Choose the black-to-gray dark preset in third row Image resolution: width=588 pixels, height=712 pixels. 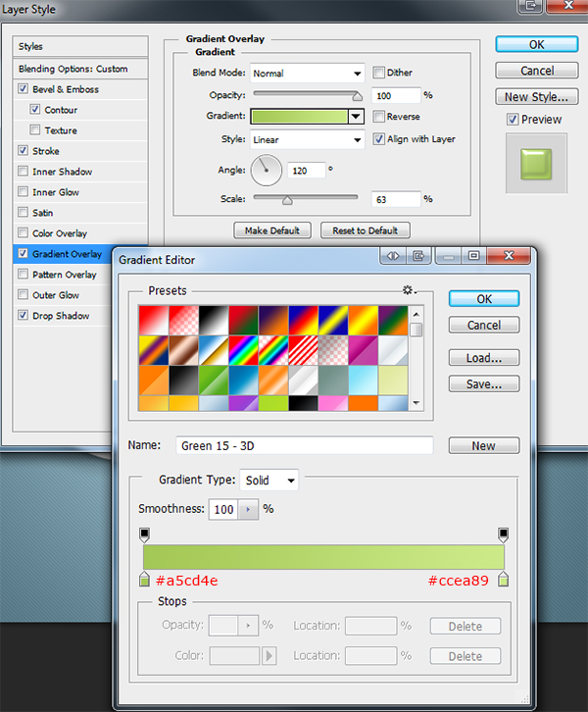click(183, 381)
